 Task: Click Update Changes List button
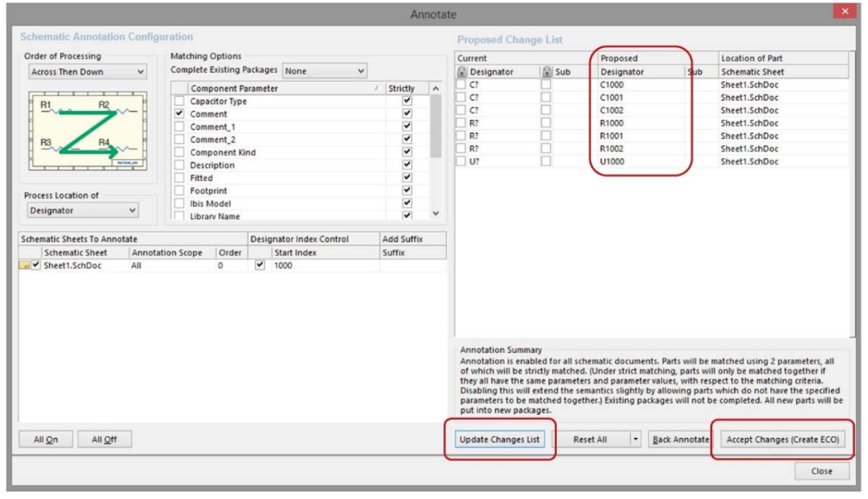point(499,439)
